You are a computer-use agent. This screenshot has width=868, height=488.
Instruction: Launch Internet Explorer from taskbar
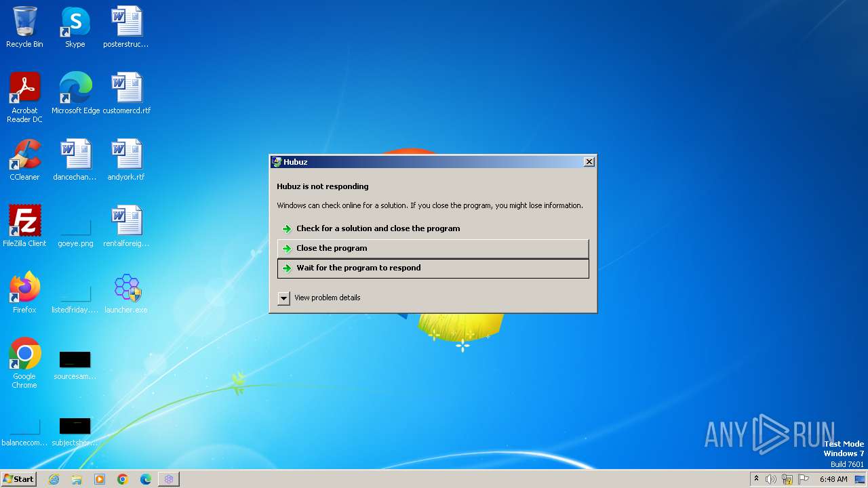[54, 479]
